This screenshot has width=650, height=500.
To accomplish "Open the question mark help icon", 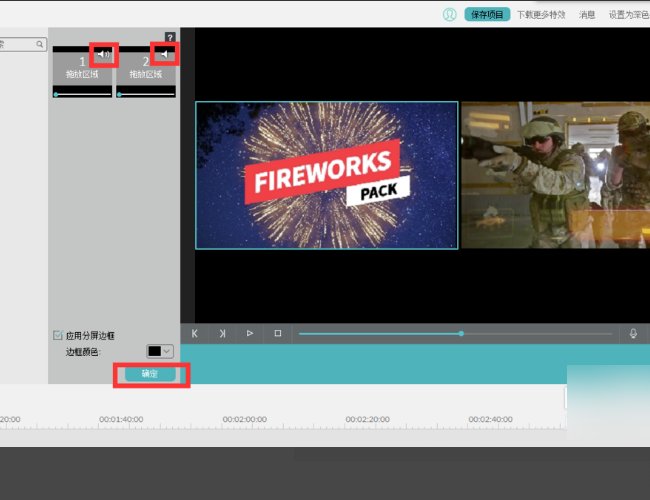I will [170, 37].
